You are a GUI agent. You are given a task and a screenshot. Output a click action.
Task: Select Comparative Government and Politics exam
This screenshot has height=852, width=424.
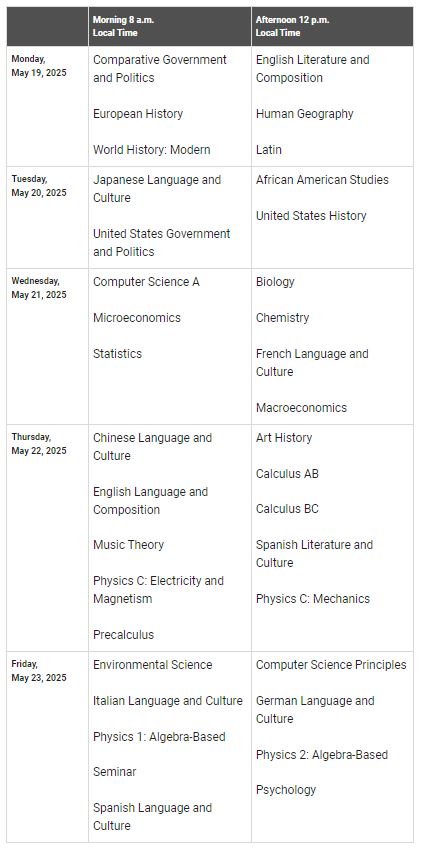[160, 68]
